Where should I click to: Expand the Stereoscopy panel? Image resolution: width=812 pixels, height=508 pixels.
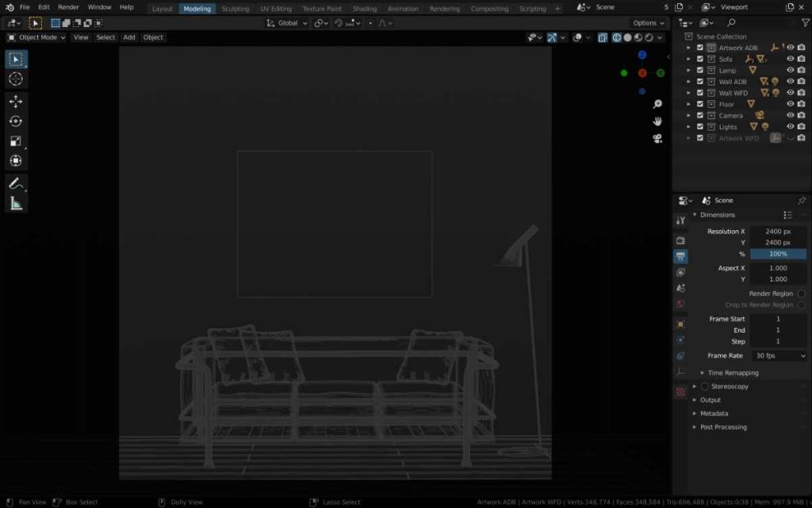click(729, 387)
